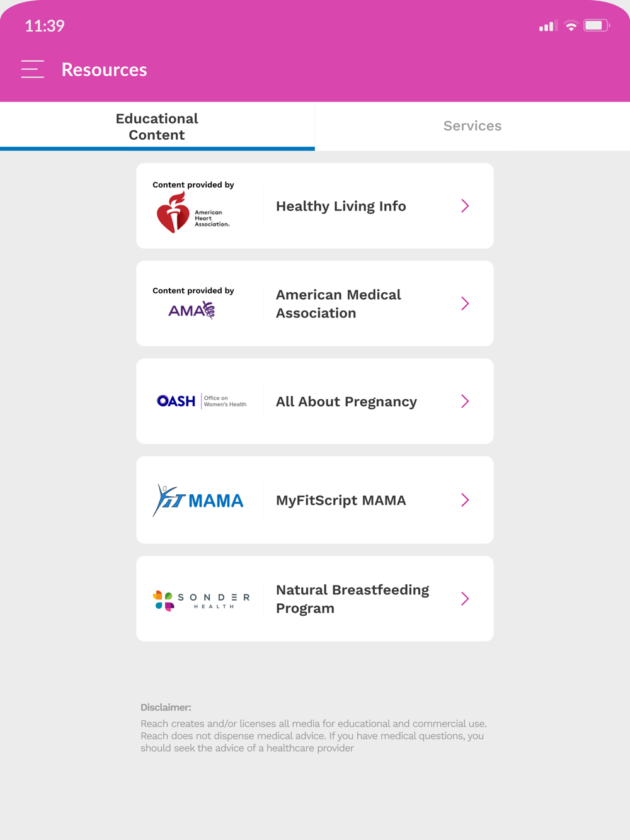Open Healthy Living Info title
This screenshot has width=630, height=840.
(x=341, y=206)
